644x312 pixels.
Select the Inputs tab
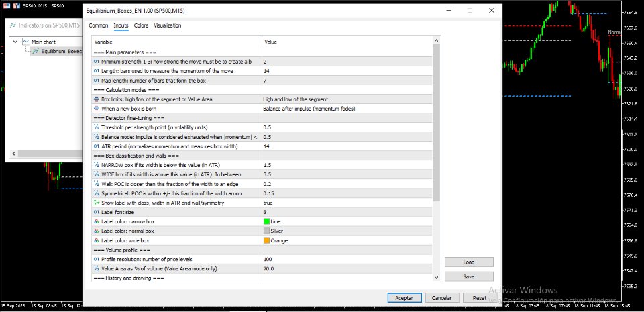coord(121,25)
